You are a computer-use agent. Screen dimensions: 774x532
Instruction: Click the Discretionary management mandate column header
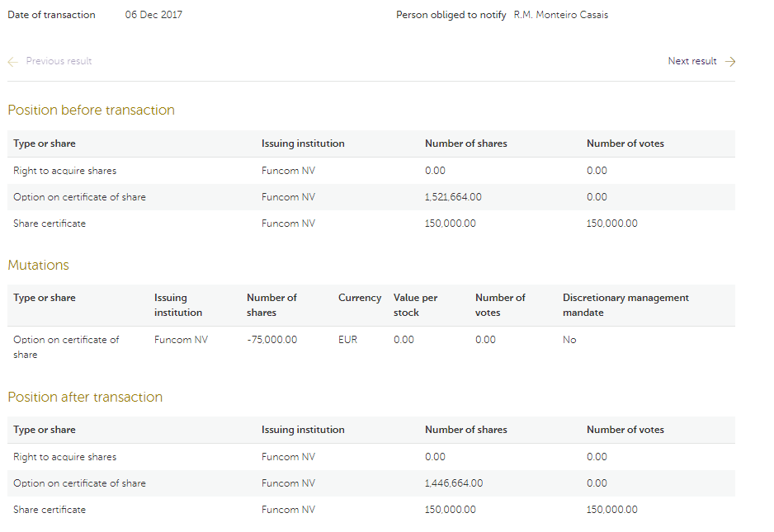[x=625, y=305]
